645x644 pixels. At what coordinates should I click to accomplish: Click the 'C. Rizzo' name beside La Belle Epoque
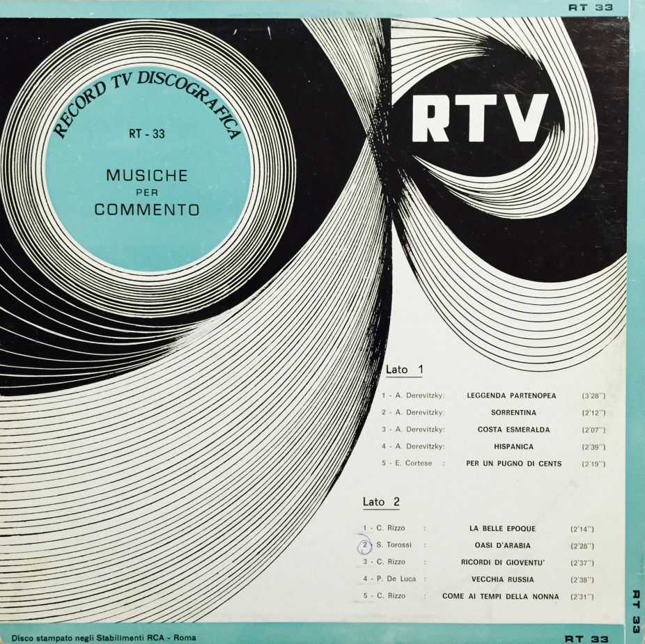390,528
